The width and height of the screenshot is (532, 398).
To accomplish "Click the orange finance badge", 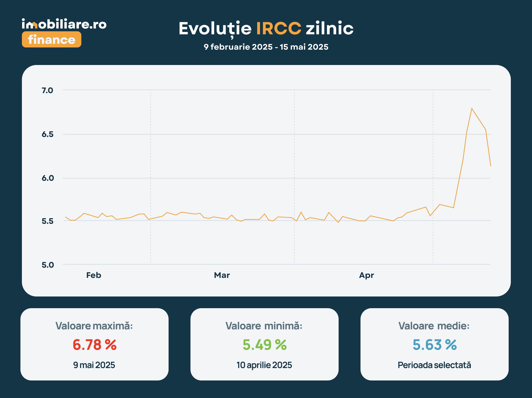I will [x=51, y=39].
